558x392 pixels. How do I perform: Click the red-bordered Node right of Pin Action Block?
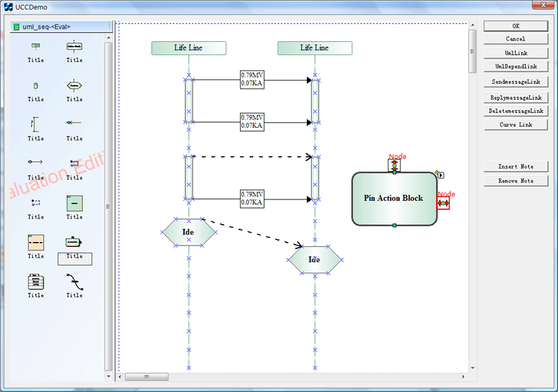click(443, 203)
